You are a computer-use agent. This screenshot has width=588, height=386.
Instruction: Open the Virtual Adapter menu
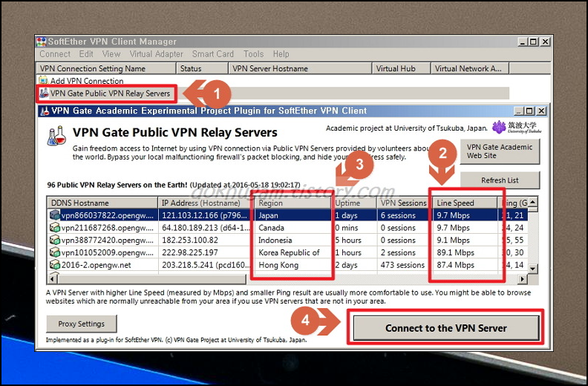coord(157,54)
